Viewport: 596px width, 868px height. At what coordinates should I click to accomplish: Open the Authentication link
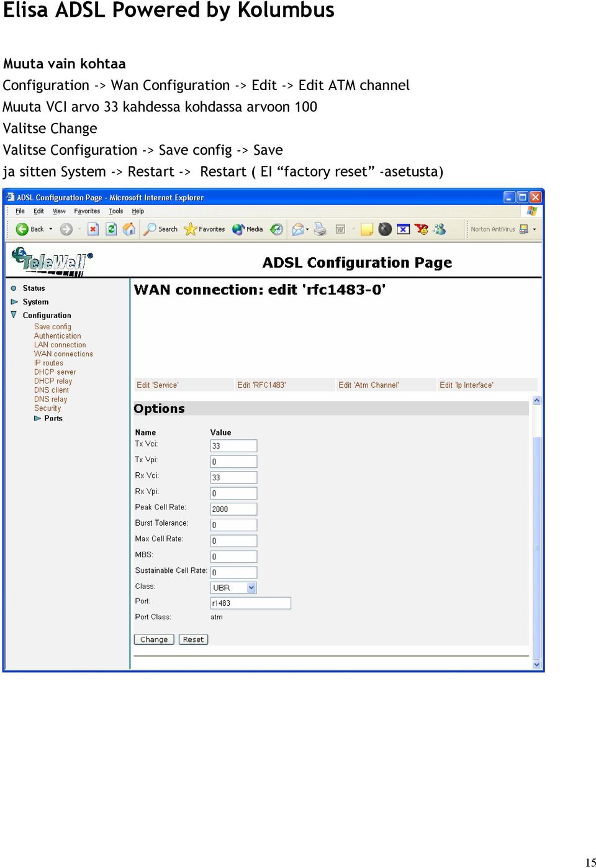pyautogui.click(x=57, y=336)
